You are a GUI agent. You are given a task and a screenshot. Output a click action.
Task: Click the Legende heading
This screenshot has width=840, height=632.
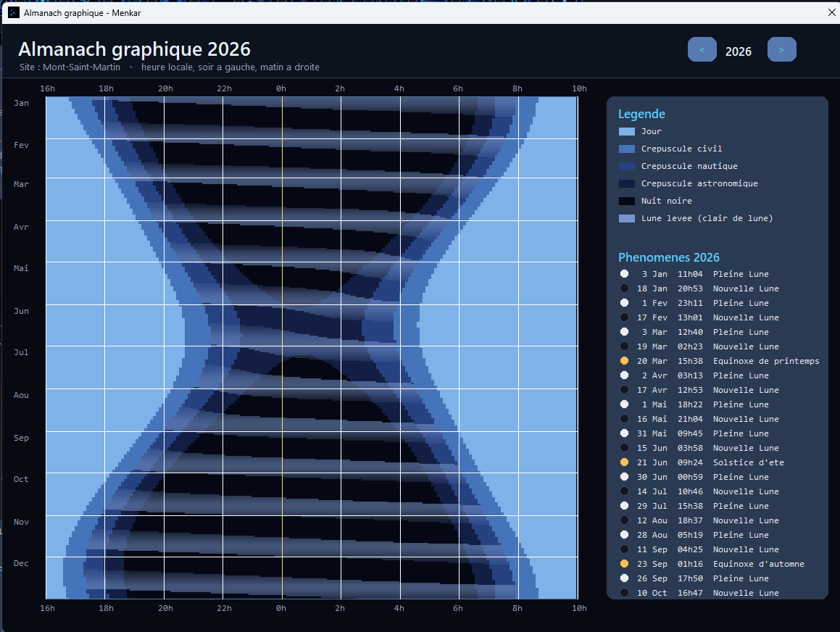[x=641, y=114]
